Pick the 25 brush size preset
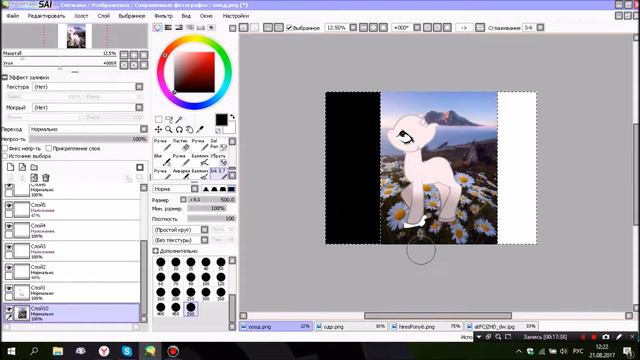 [161, 263]
